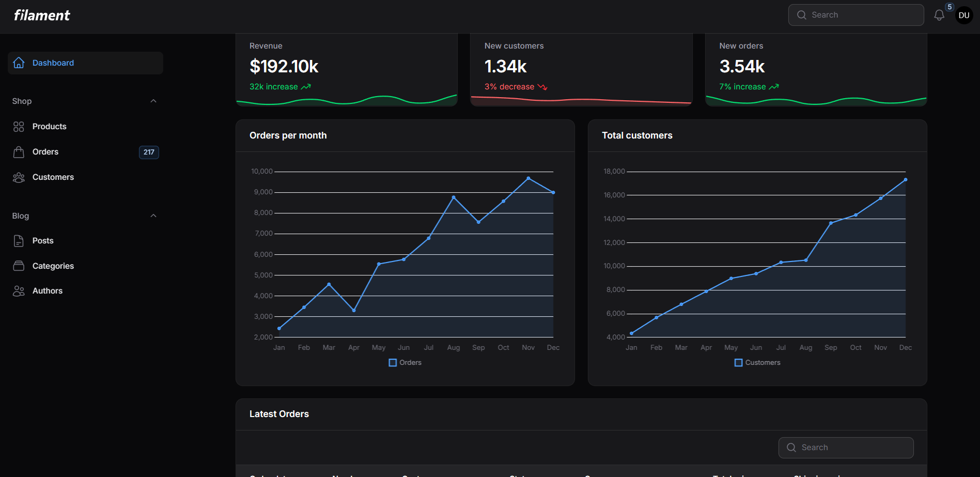This screenshot has width=980, height=477.
Task: Select the Dashboard home icon
Action: tap(19, 63)
